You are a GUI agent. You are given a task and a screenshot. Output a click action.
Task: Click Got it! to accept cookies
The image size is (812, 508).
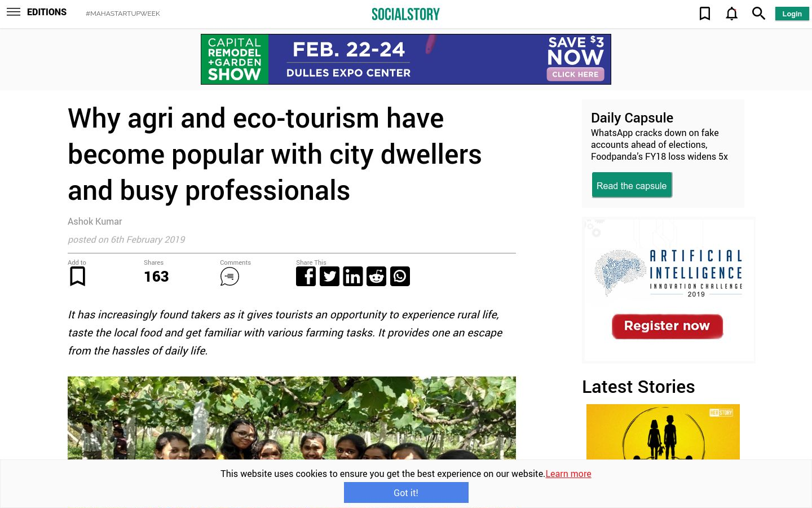pyautogui.click(x=406, y=493)
